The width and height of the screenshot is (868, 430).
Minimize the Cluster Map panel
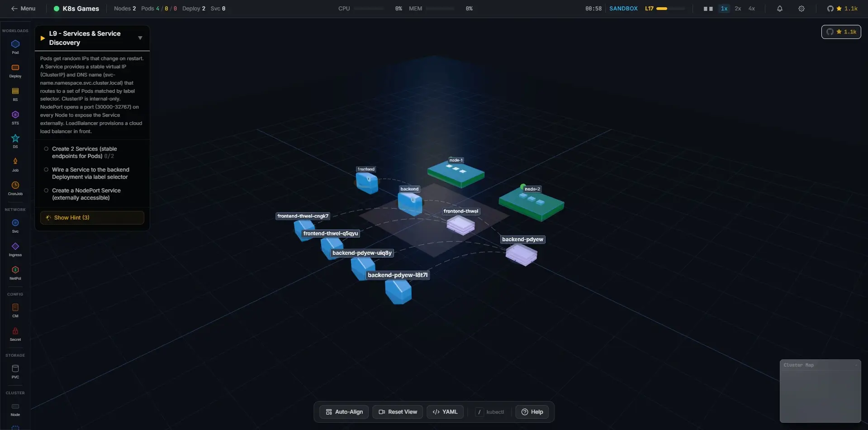click(x=856, y=365)
